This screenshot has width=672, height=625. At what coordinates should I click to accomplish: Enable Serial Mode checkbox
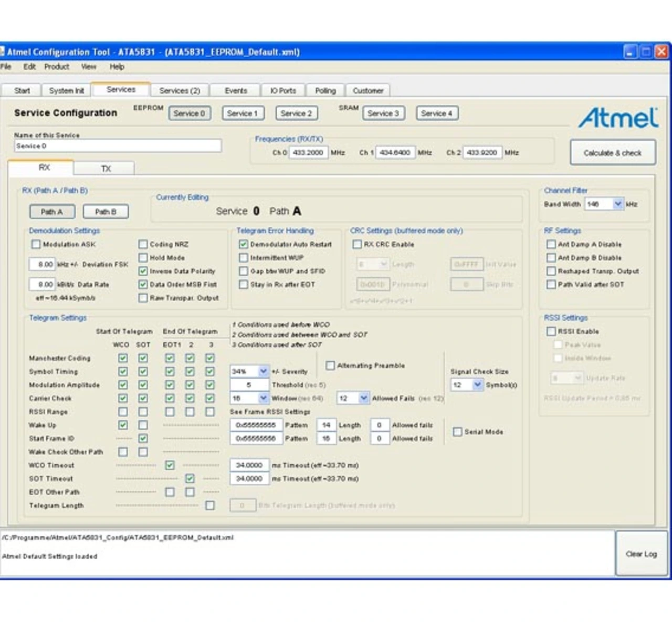point(457,432)
